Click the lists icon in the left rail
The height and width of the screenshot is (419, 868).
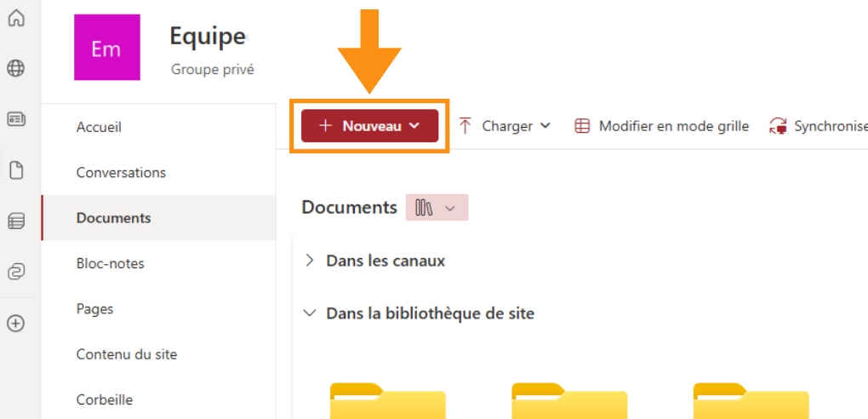[x=15, y=221]
